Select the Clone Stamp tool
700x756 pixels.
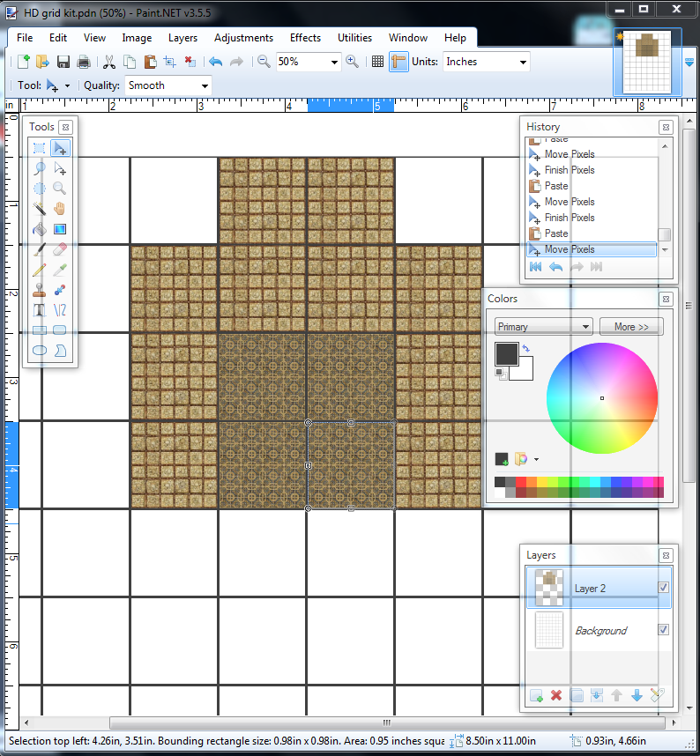40,290
